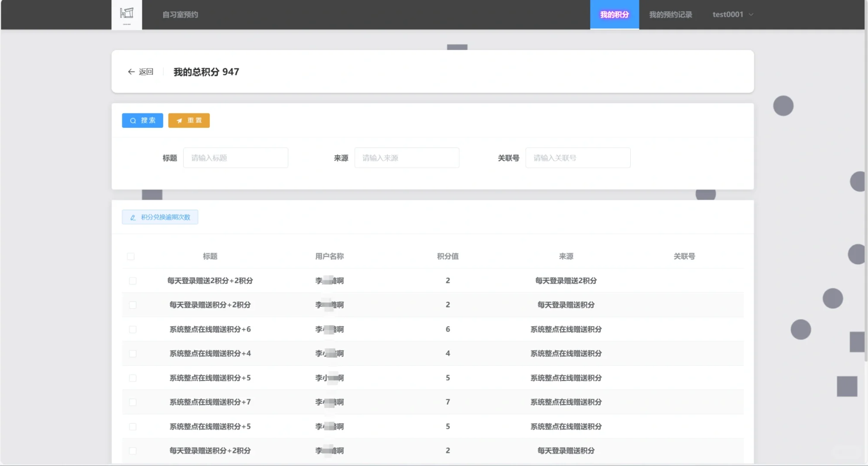Toggle the select-all header checkbox
The height and width of the screenshot is (466, 868).
[131, 256]
